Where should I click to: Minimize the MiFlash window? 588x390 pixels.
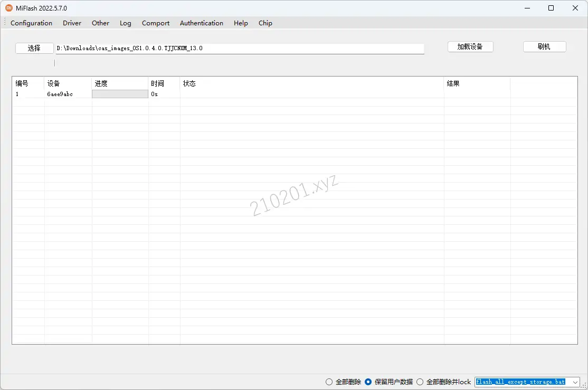[527, 8]
